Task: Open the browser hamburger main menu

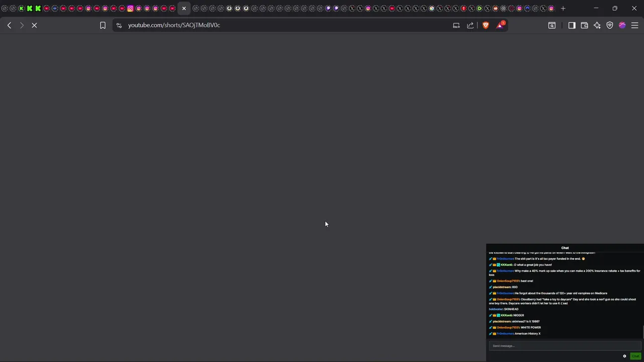Action: click(x=635, y=25)
